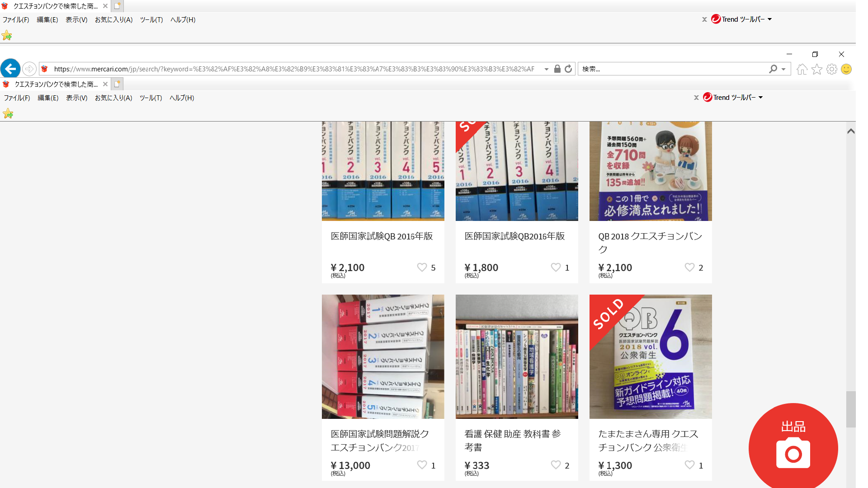
Task: Open new tab button in inner window
Action: click(118, 84)
